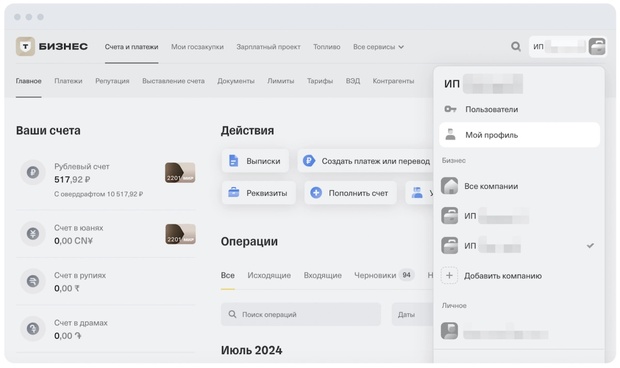Image resolution: width=620 pixels, height=368 pixels.
Task: Click the Рублевый счет balance 517,92 ₽
Action: click(x=72, y=179)
